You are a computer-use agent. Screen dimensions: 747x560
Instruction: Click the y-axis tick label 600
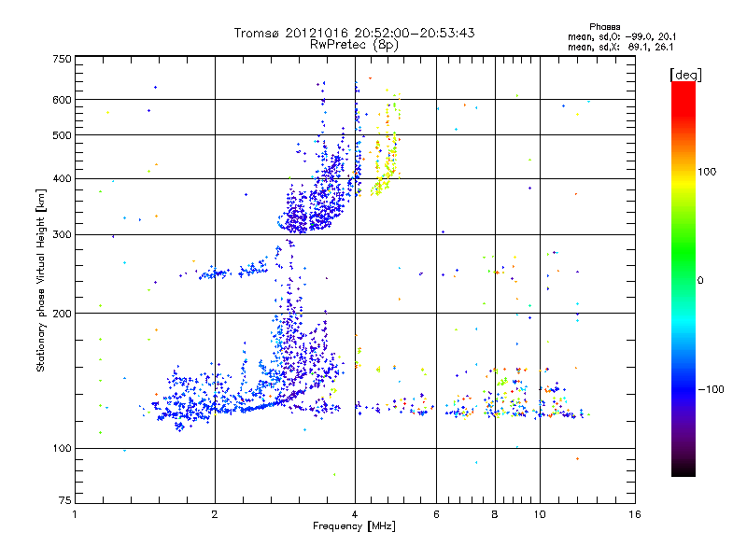tap(62, 100)
